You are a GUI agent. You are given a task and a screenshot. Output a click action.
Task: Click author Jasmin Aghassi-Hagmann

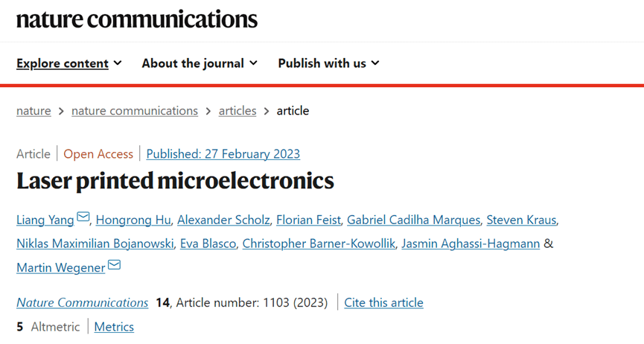[471, 243]
